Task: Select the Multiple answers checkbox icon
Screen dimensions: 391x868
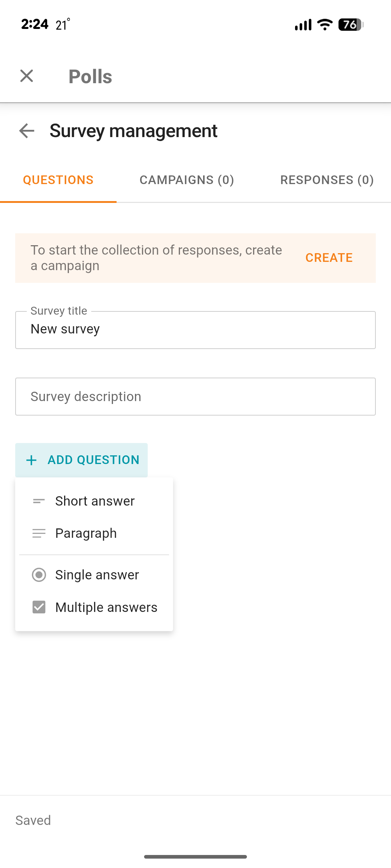Action: pos(39,607)
